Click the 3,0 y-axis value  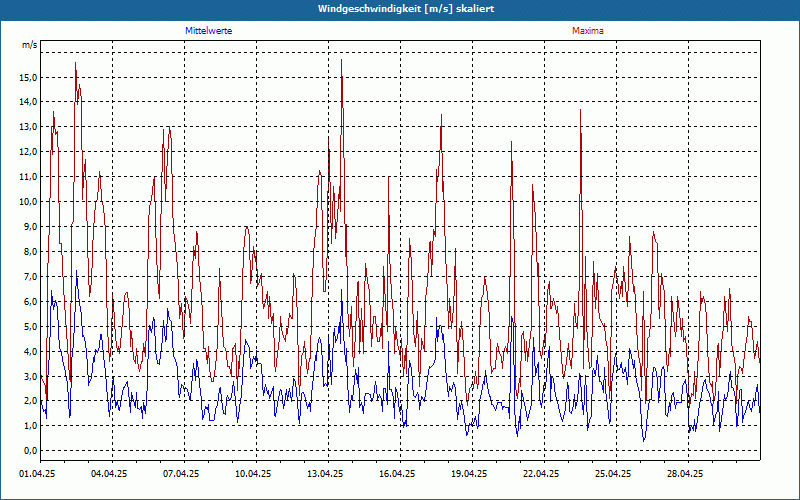point(31,377)
